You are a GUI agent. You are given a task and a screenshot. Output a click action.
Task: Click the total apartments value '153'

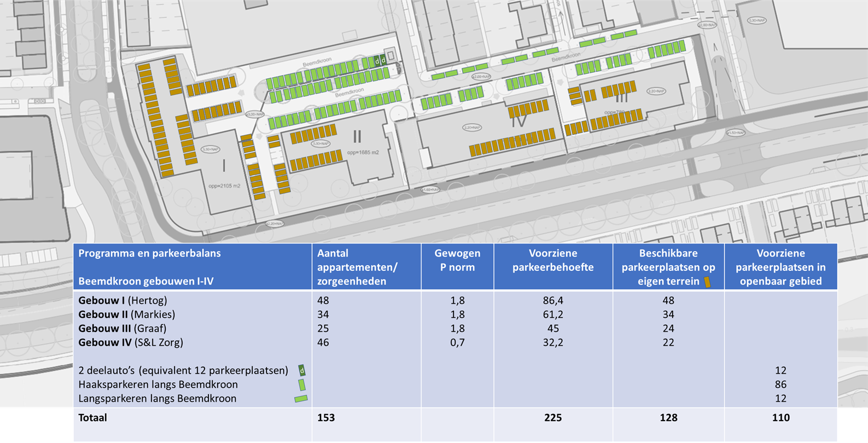point(326,418)
